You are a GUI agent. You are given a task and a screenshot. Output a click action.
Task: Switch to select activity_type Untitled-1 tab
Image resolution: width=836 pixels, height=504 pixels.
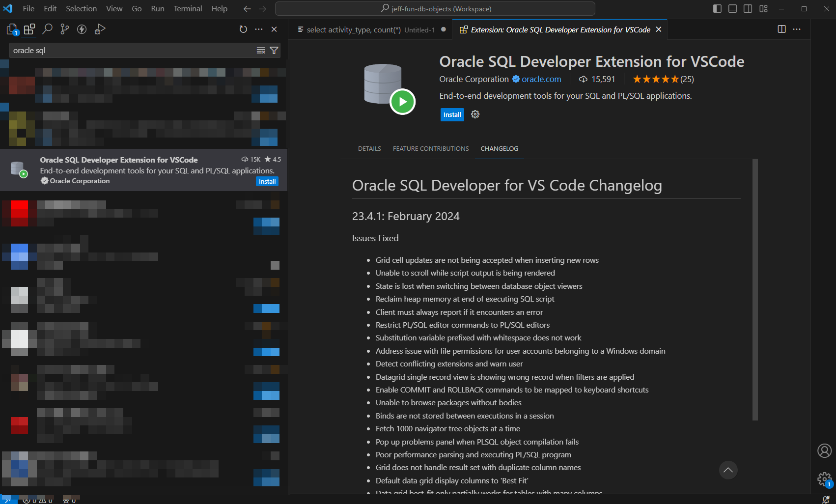pos(370,29)
